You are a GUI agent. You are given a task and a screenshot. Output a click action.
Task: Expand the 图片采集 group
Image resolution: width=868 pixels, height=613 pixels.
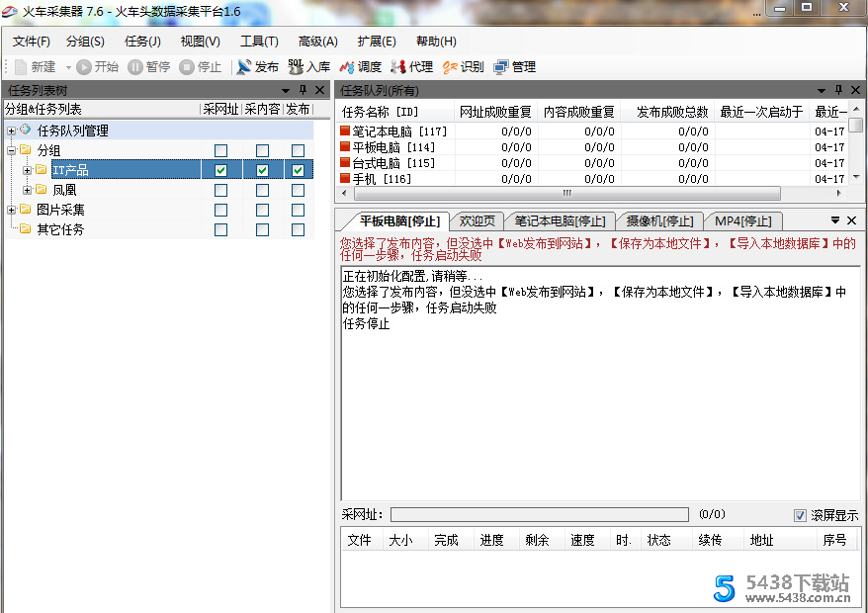(11, 209)
